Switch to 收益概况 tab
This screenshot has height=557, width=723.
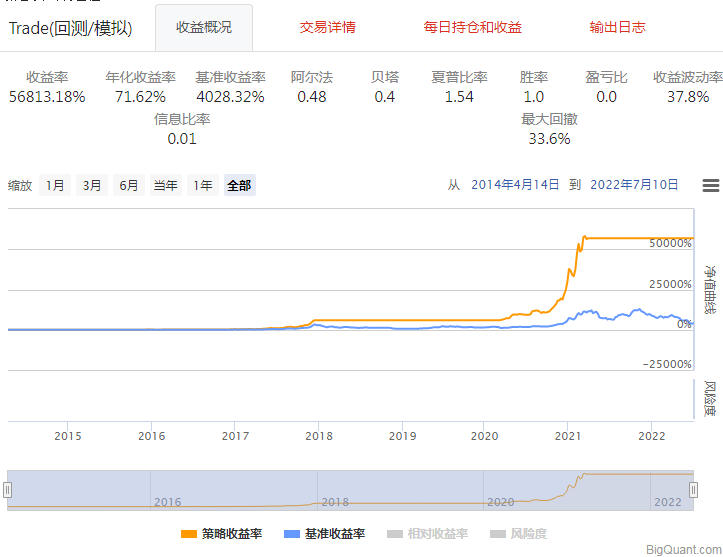click(204, 27)
